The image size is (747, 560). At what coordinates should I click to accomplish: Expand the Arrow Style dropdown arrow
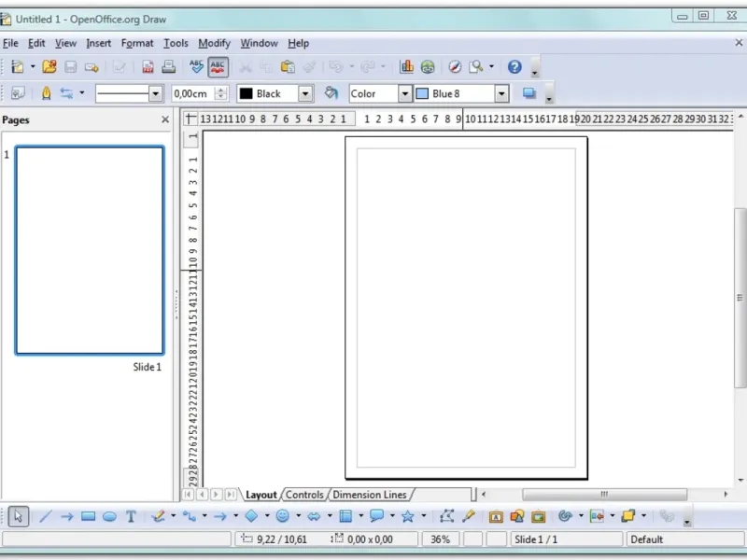82,92
